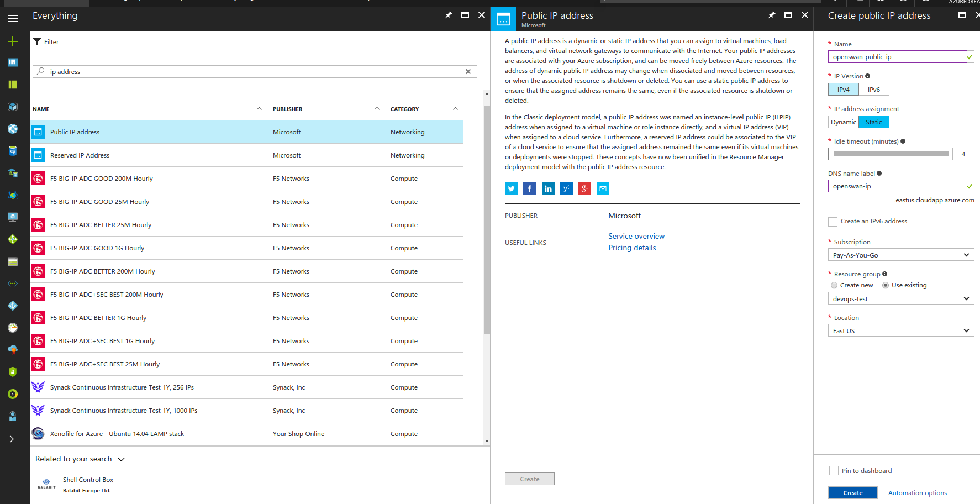The height and width of the screenshot is (504, 980).
Task: Check the Create an IPv6 address box
Action: click(833, 222)
